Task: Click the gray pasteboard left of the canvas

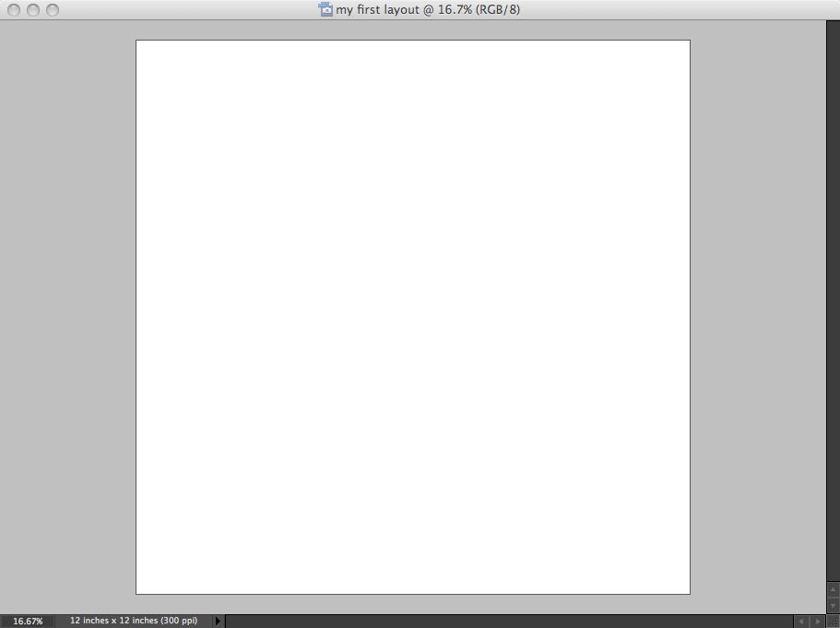Action: [x=67, y=317]
